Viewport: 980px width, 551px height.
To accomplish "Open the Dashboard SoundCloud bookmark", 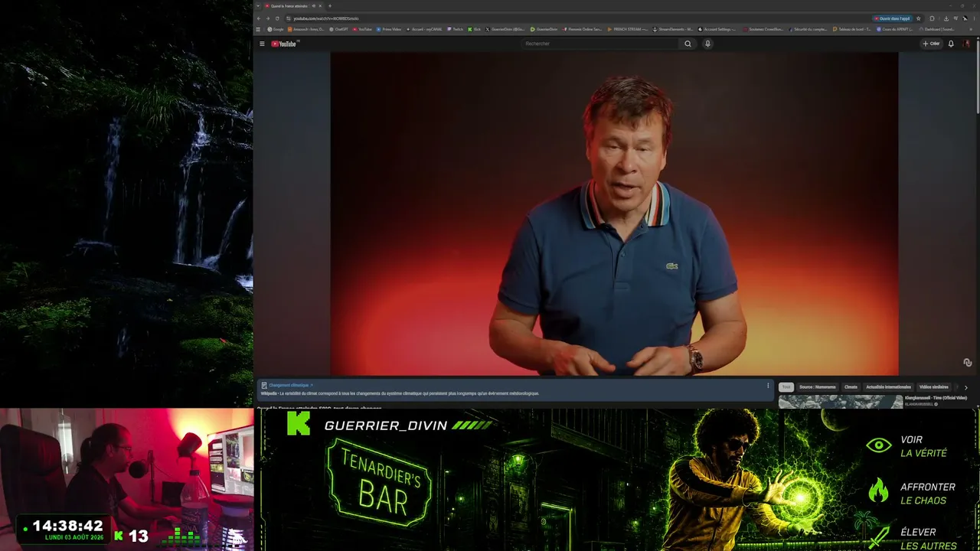I will 936,29.
